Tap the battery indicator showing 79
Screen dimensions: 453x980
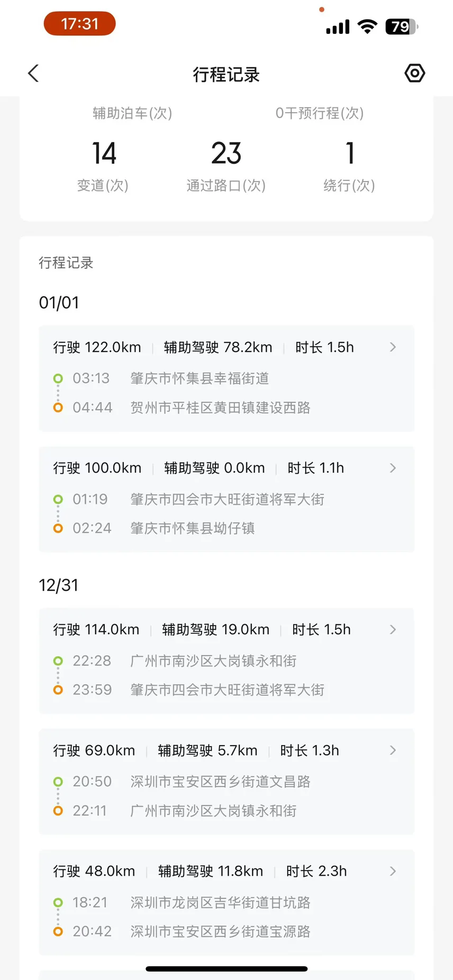[402, 26]
